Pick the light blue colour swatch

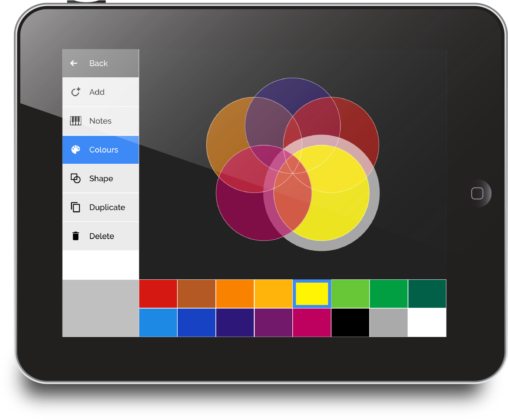pyautogui.click(x=158, y=322)
